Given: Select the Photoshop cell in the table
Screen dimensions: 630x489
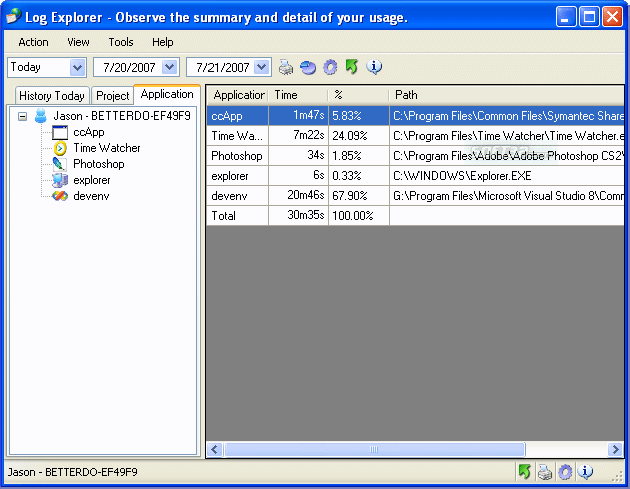Looking at the screenshot, I should coord(237,156).
